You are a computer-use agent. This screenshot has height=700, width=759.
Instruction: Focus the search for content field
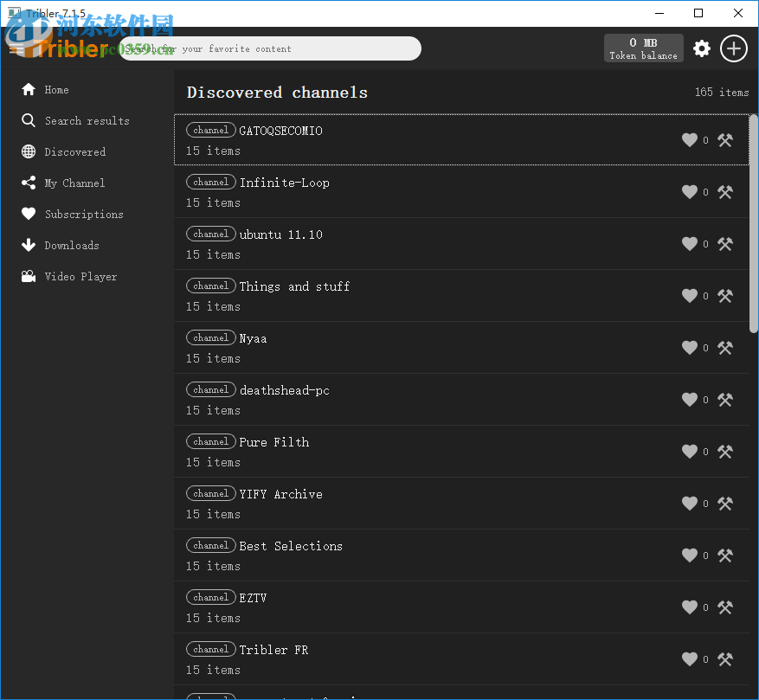[x=270, y=48]
